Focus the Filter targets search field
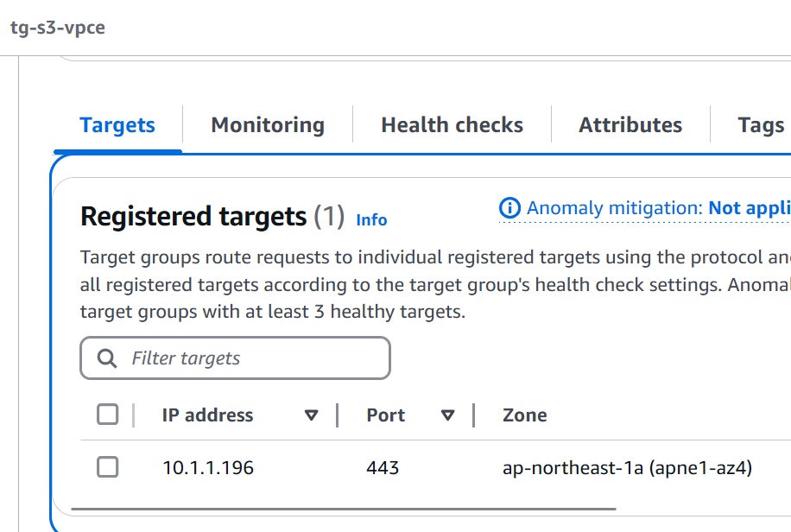 pos(235,358)
